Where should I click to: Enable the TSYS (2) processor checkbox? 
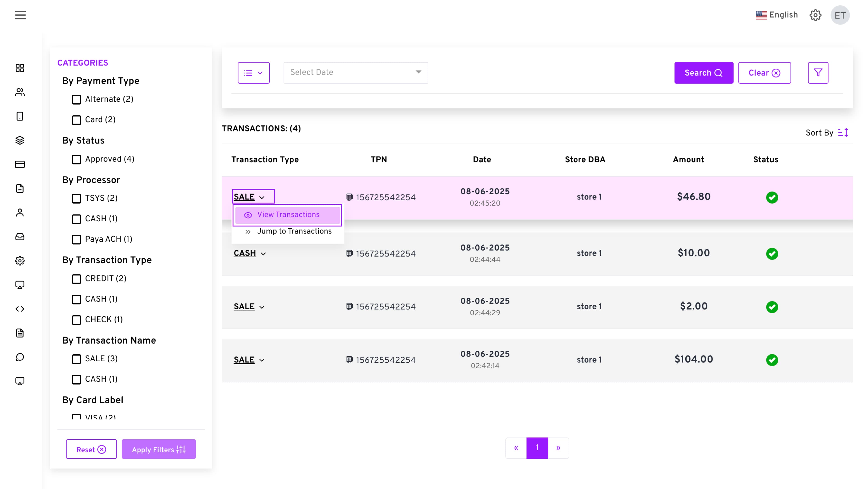point(76,198)
